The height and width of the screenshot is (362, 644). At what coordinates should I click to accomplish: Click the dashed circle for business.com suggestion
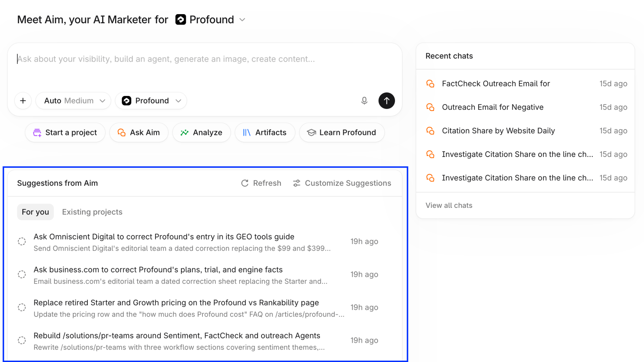click(22, 275)
